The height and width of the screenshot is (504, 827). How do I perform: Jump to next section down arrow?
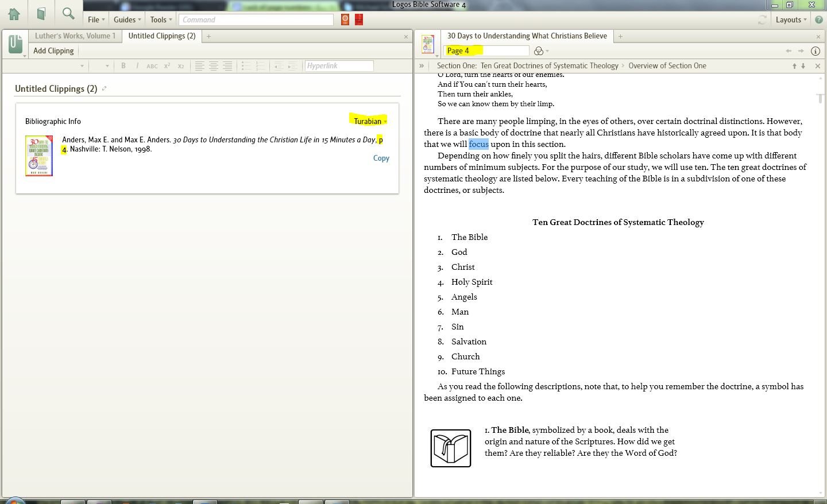click(x=803, y=66)
